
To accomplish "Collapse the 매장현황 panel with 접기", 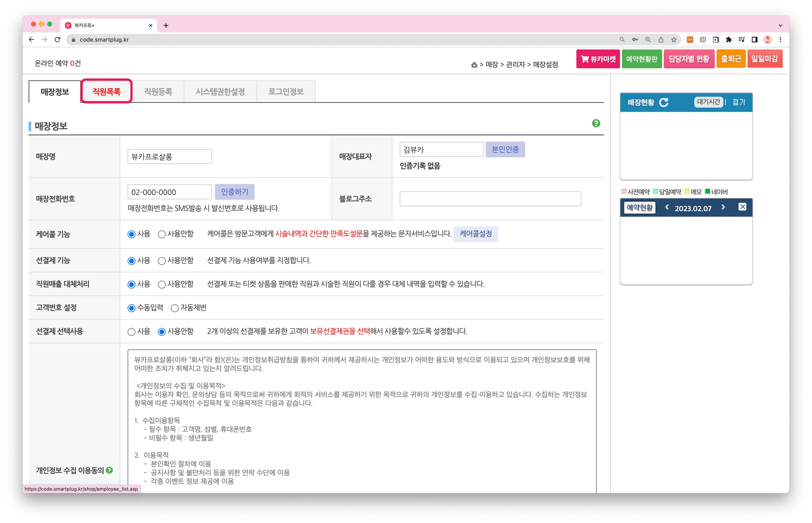I will click(739, 102).
